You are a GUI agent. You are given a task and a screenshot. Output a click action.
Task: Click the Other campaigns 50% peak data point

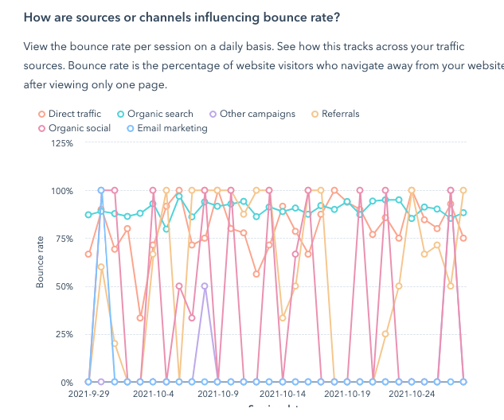click(x=205, y=286)
